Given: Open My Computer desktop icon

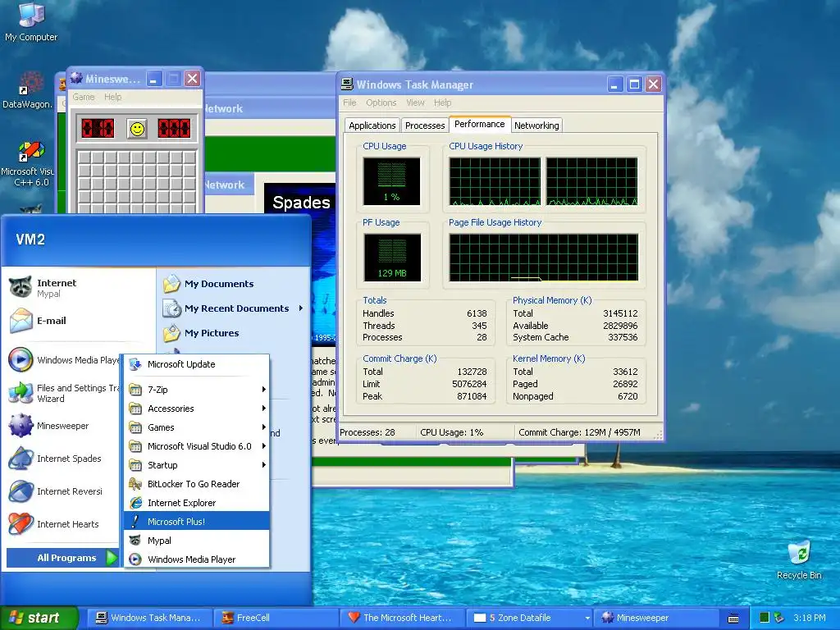Looking at the screenshot, I should [x=31, y=21].
